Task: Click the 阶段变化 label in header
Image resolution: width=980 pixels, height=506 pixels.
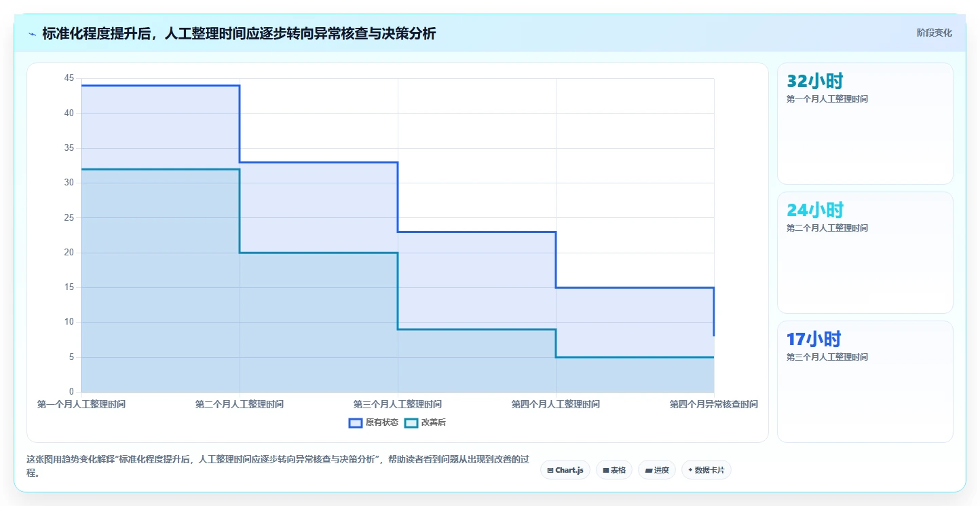Action: [x=935, y=33]
